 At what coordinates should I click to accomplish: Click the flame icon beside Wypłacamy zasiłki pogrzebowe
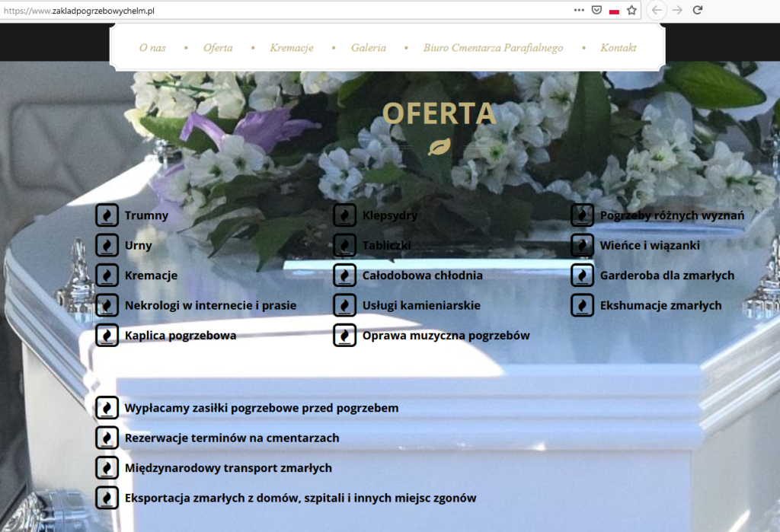[x=107, y=408]
